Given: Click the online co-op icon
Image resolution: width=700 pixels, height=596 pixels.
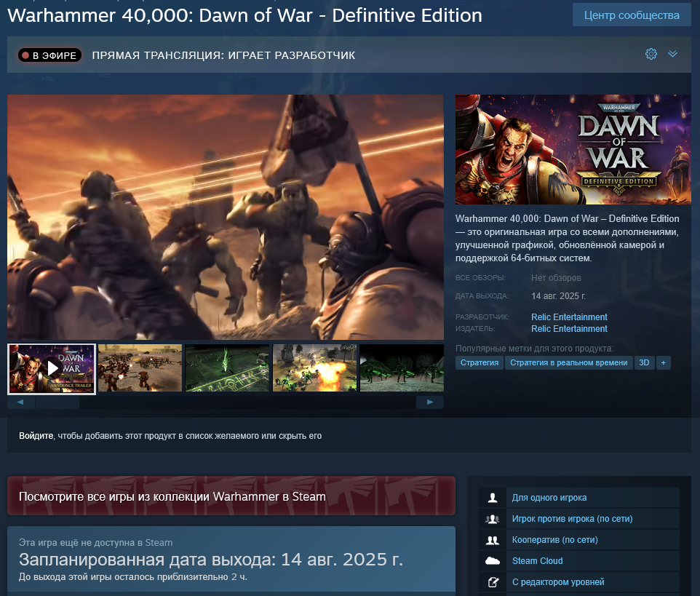Looking at the screenshot, I should pos(493,540).
